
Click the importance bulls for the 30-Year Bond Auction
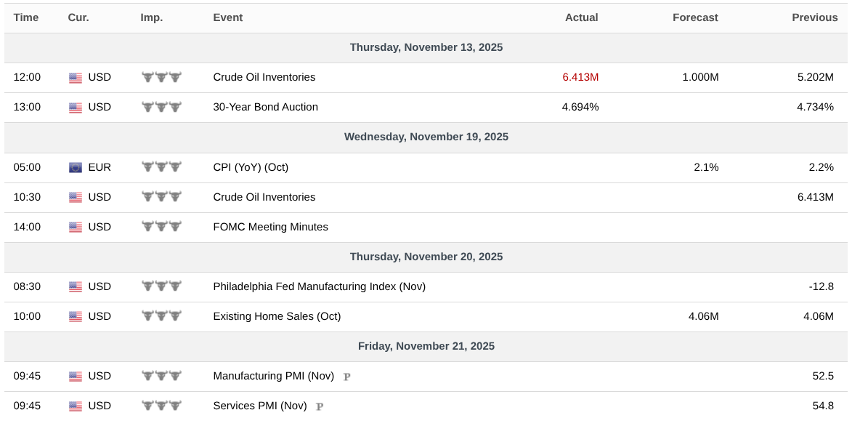pos(161,108)
